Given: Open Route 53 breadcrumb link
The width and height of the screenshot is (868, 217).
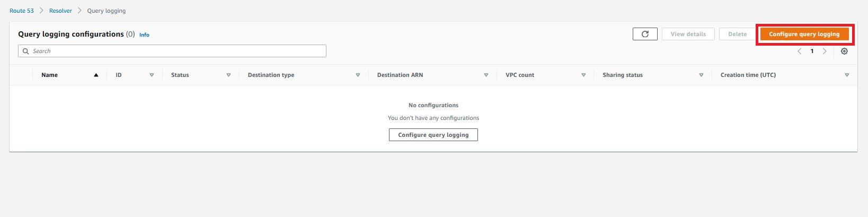Looking at the screenshot, I should (22, 11).
